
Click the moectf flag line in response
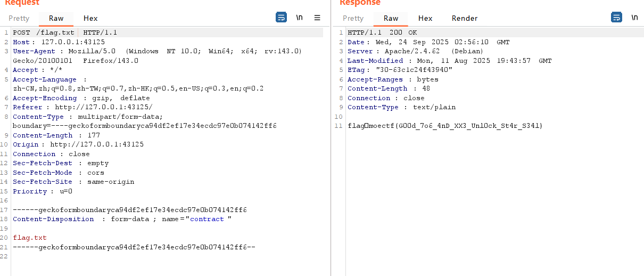[x=445, y=126]
